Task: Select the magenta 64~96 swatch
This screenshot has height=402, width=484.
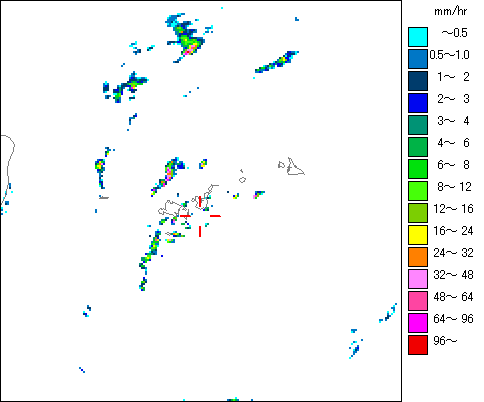Action: point(418,323)
